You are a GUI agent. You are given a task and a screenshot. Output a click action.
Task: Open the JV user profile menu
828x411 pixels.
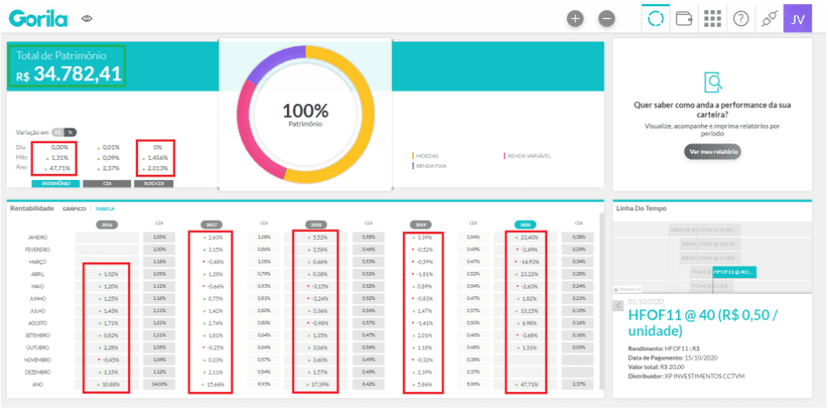coord(797,19)
